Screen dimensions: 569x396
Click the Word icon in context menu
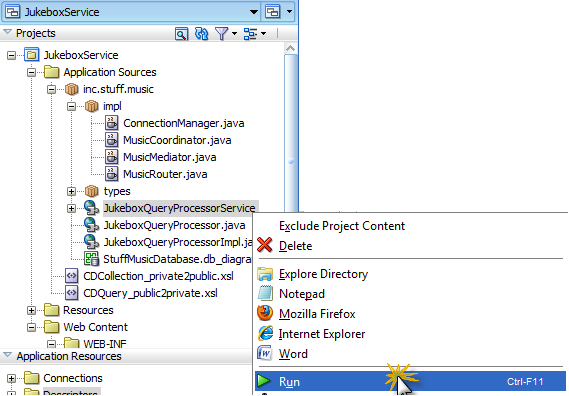point(265,353)
